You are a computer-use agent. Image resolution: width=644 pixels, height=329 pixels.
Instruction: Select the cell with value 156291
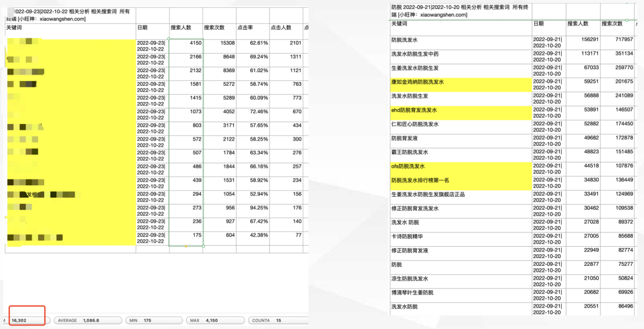[x=583, y=43]
